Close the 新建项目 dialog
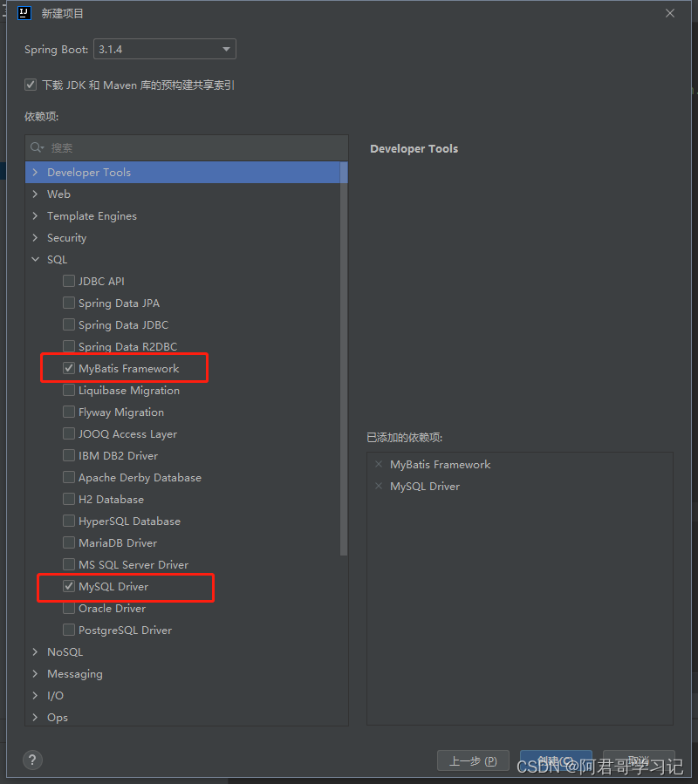 (670, 13)
